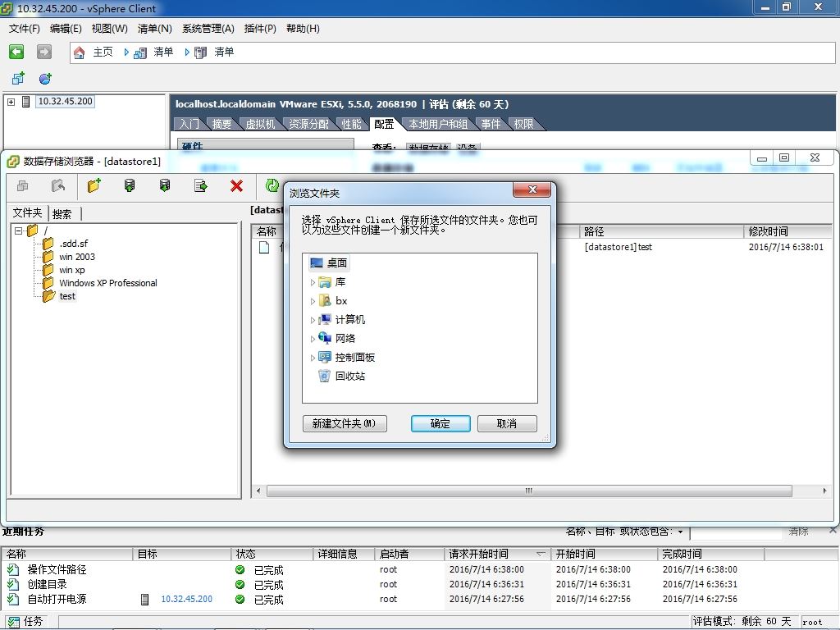Screen dimensions: 840x630
Task: Click the green back navigation arrow
Action: [16, 52]
